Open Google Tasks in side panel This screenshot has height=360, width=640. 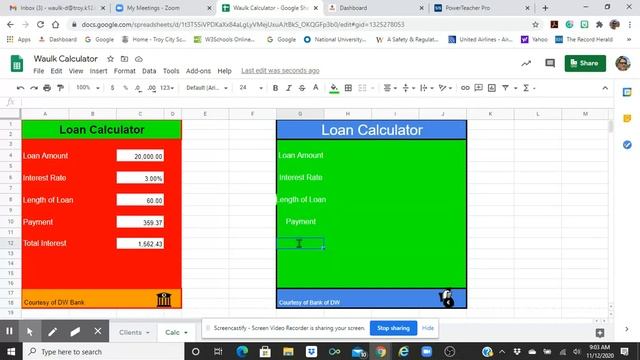(627, 144)
